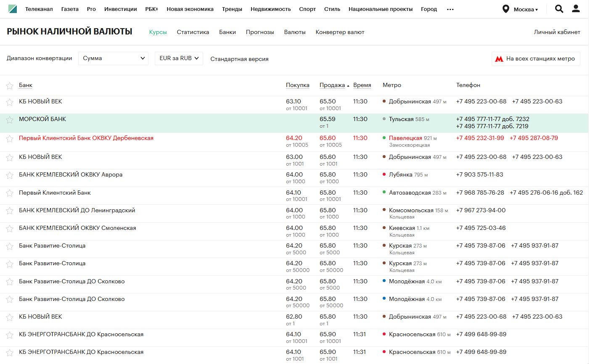Click the star icon in the Банк column header

10,86
